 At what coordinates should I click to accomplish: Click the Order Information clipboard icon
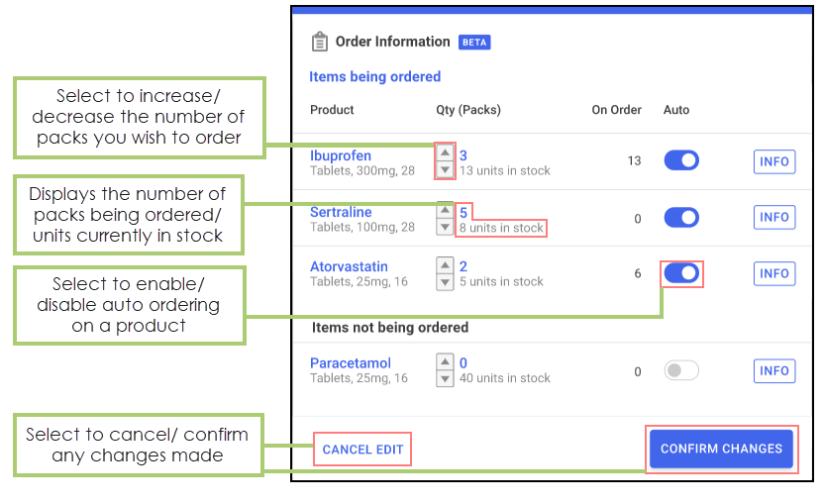pyautogui.click(x=319, y=42)
